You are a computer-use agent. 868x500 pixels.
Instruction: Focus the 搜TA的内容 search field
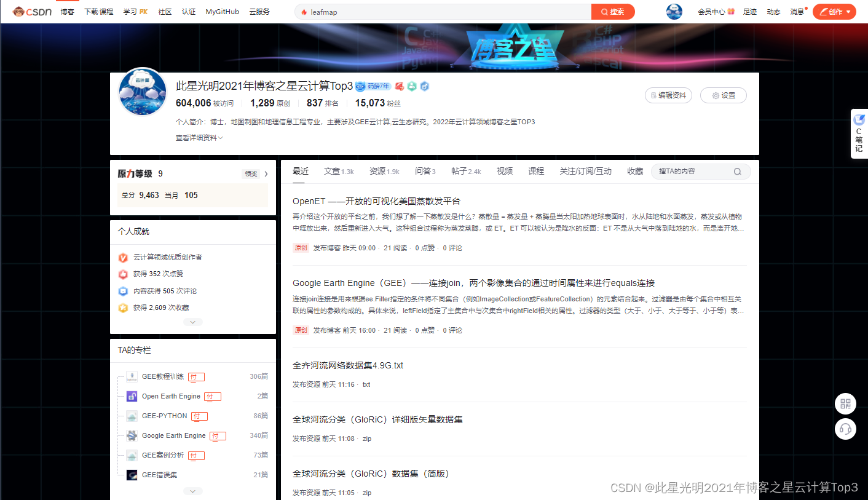[x=701, y=172]
